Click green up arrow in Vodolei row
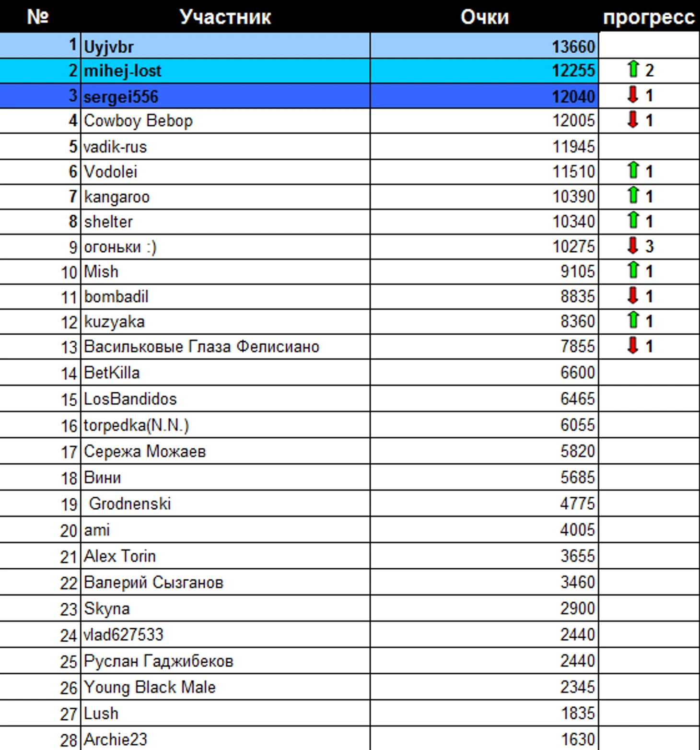The image size is (700, 750). pos(633,171)
